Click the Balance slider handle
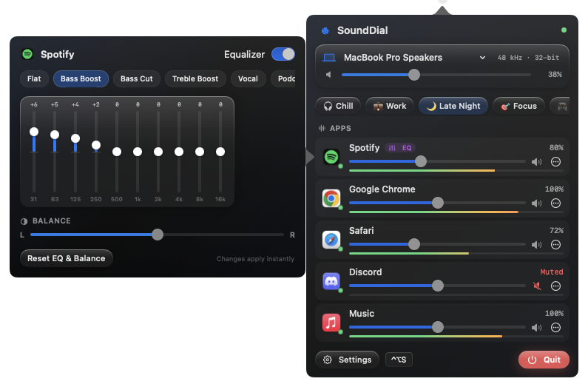588x387 pixels. (158, 235)
